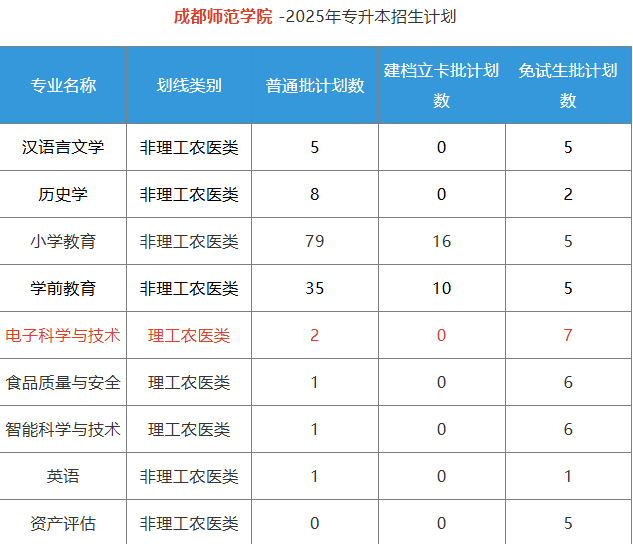Click red 理工农医类 in 电子科学与技术 row

189,335
